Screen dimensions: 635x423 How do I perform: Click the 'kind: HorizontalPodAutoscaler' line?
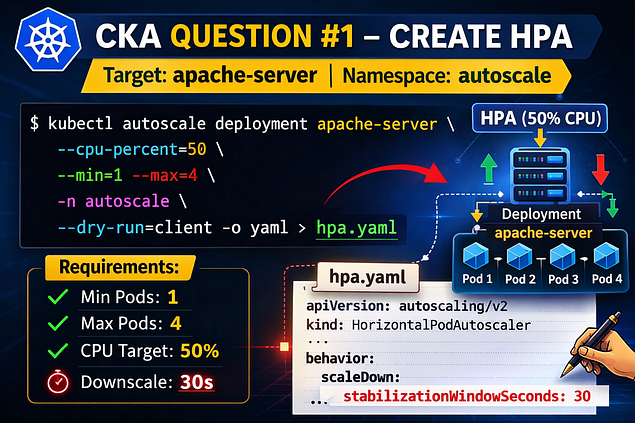tap(418, 325)
